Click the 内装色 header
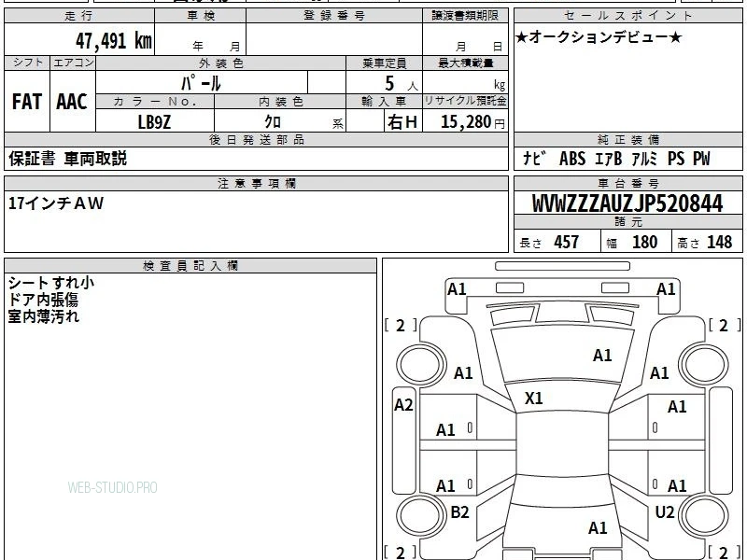Viewport: 747px width, 560px height. (280, 102)
